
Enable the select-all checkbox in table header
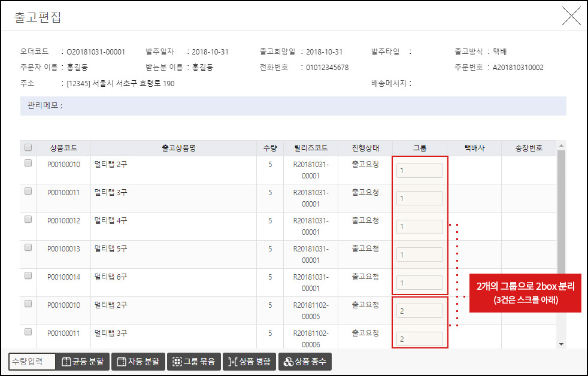[x=28, y=147]
